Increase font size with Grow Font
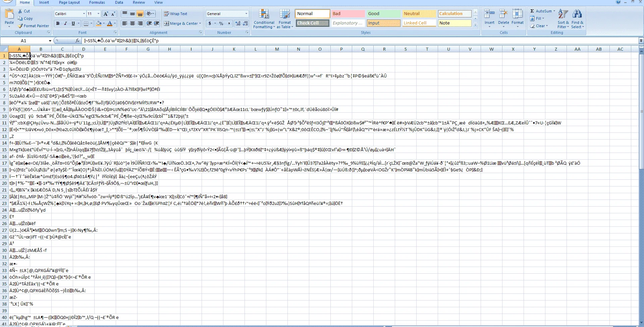 (x=106, y=14)
